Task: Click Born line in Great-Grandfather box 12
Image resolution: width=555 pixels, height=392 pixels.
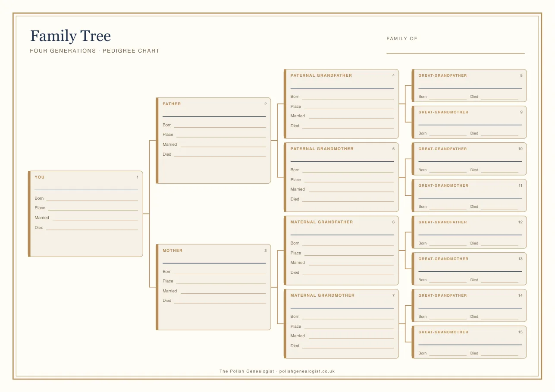Action: pos(448,246)
